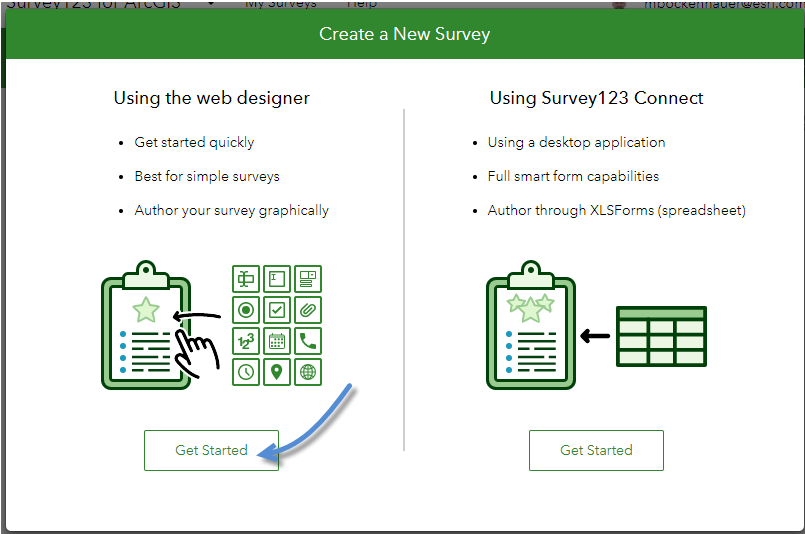Click the paperclip attachment icon
The height and width of the screenshot is (534, 805).
308,310
